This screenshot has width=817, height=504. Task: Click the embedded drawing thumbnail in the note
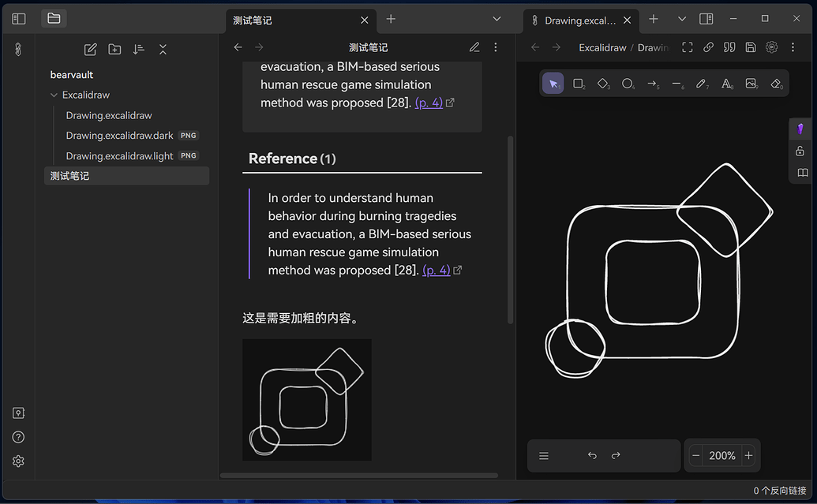coord(306,399)
